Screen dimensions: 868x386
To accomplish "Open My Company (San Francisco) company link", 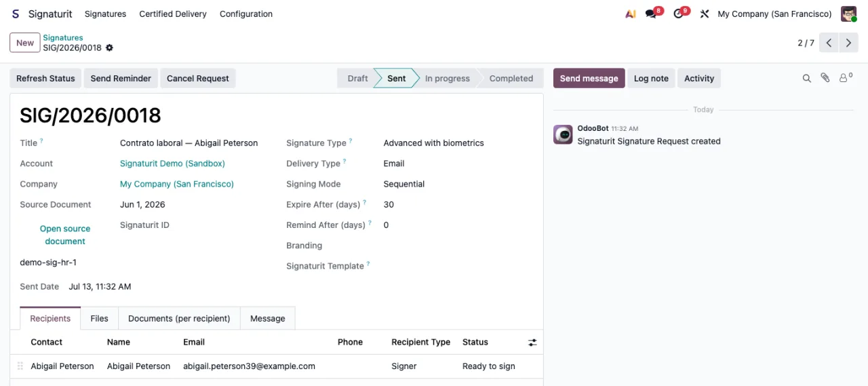I will point(177,184).
